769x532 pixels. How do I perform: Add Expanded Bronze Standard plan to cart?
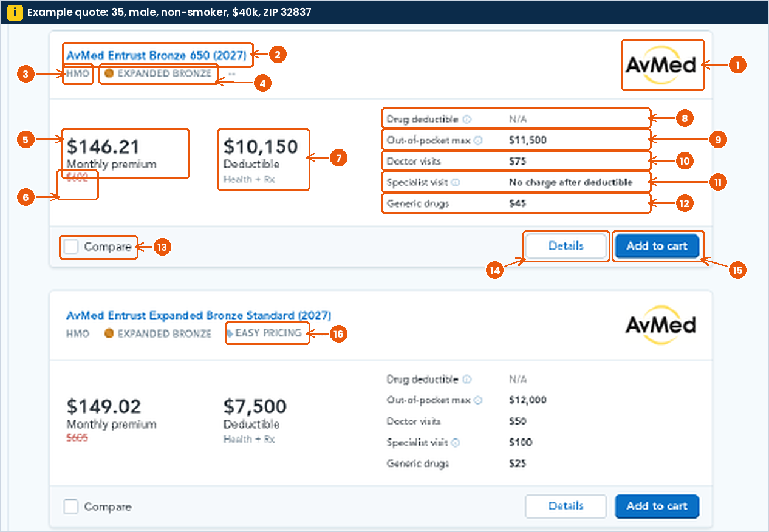point(657,506)
